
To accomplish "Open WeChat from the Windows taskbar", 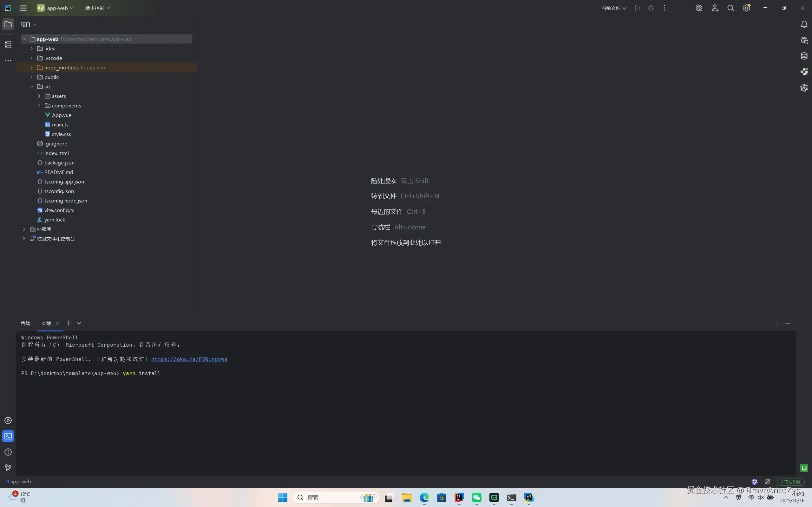I will pos(476,497).
